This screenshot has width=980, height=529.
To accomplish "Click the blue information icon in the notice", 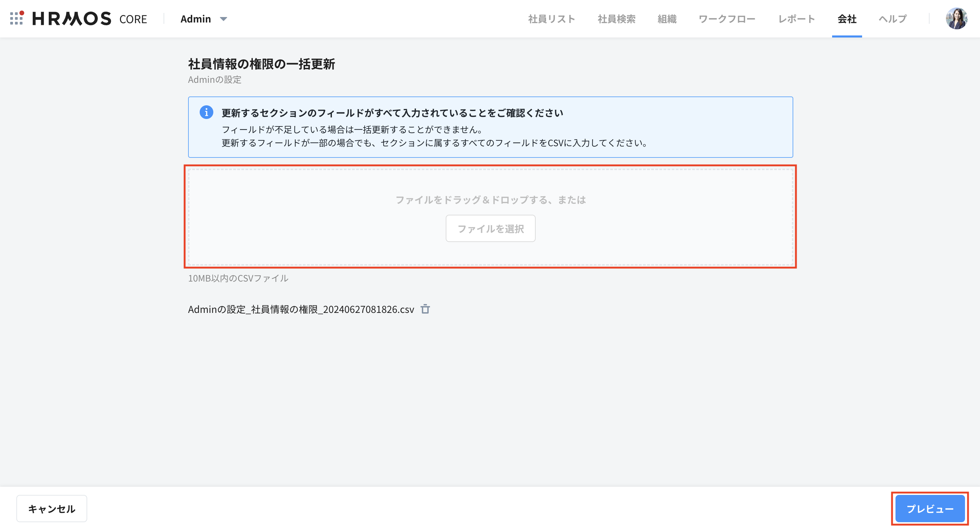I will pos(206,112).
